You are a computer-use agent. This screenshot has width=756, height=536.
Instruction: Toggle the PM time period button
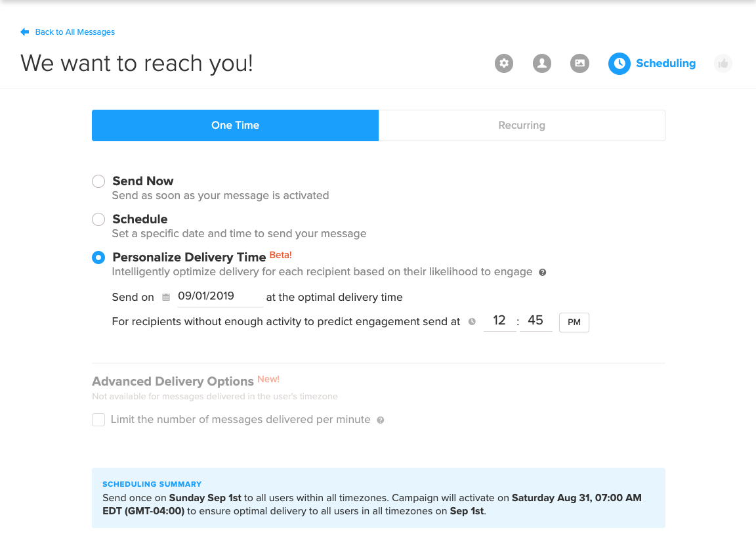(574, 323)
